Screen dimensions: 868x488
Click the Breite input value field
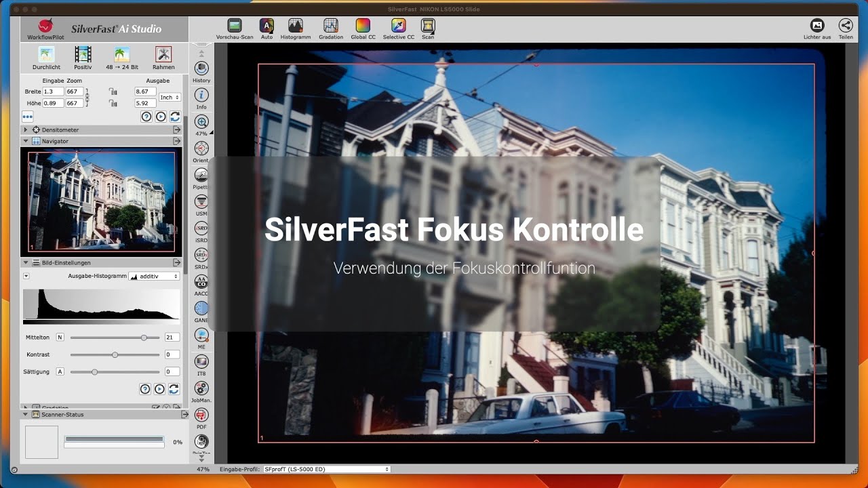[53, 91]
